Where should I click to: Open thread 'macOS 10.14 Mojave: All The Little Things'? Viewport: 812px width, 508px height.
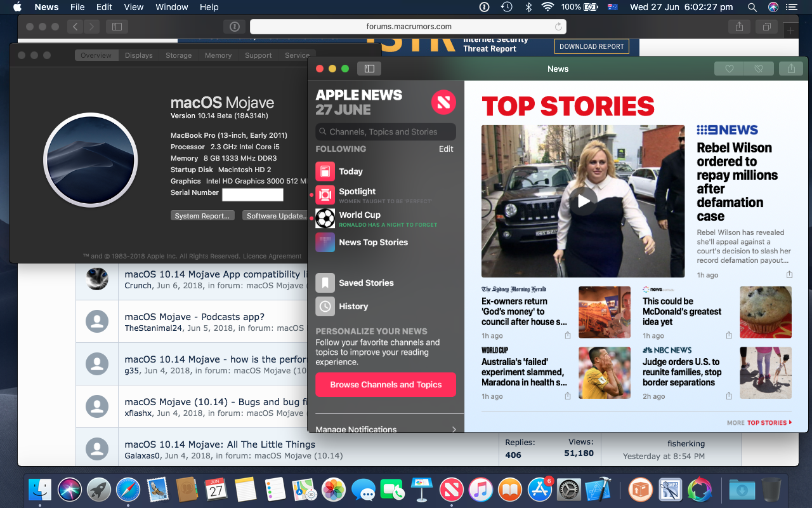point(219,444)
